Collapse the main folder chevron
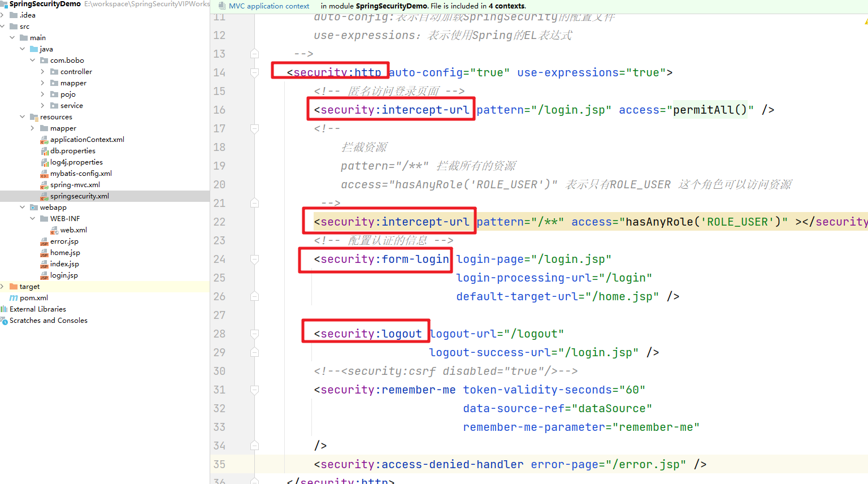The height and width of the screenshot is (484, 868). [x=12, y=38]
